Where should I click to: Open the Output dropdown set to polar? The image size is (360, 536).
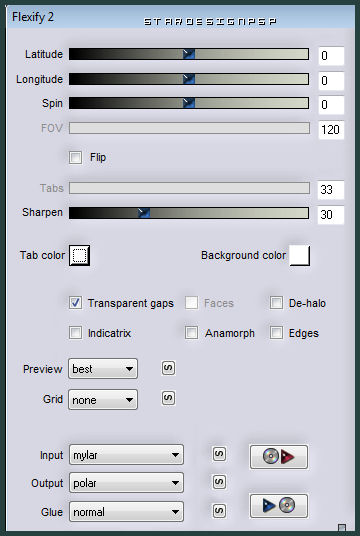126,483
